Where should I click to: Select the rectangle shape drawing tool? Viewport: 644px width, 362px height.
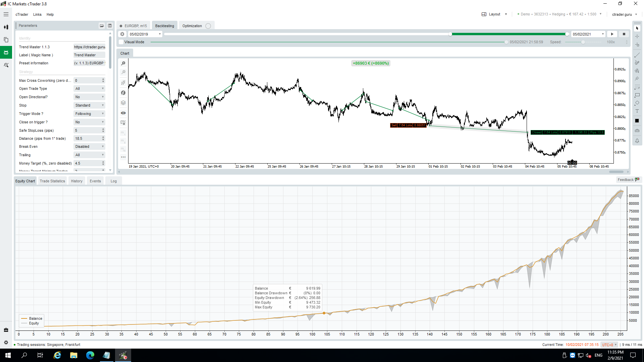tap(637, 95)
